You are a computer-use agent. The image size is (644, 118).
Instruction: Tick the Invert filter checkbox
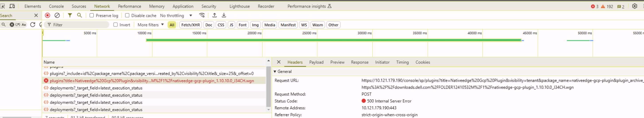115,25
